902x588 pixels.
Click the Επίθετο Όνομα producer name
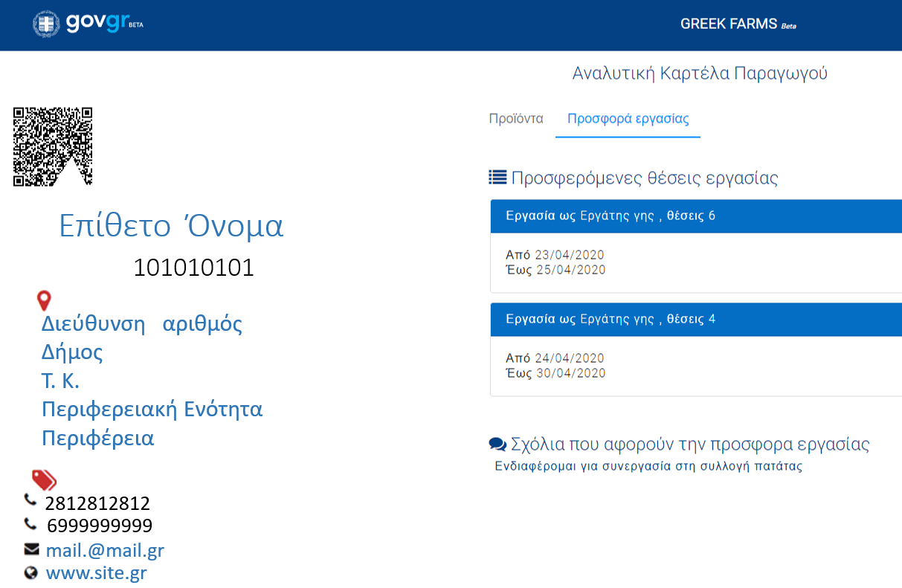tap(171, 226)
